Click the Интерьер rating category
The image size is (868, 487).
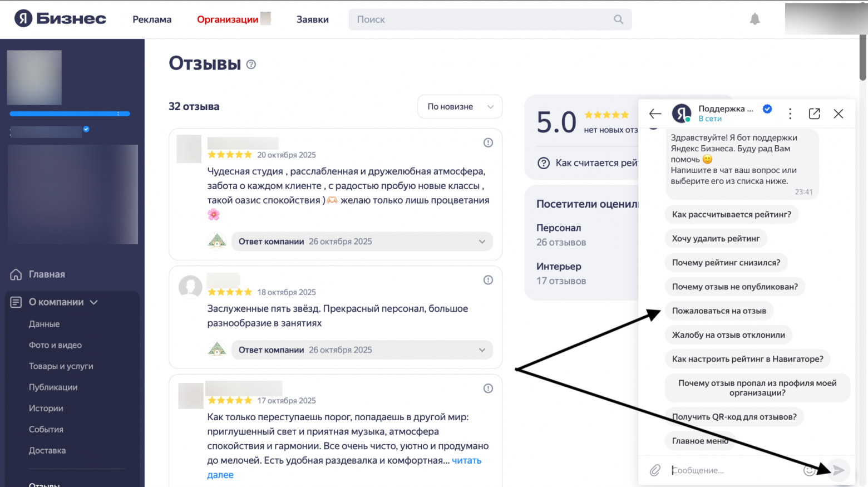[x=559, y=267]
